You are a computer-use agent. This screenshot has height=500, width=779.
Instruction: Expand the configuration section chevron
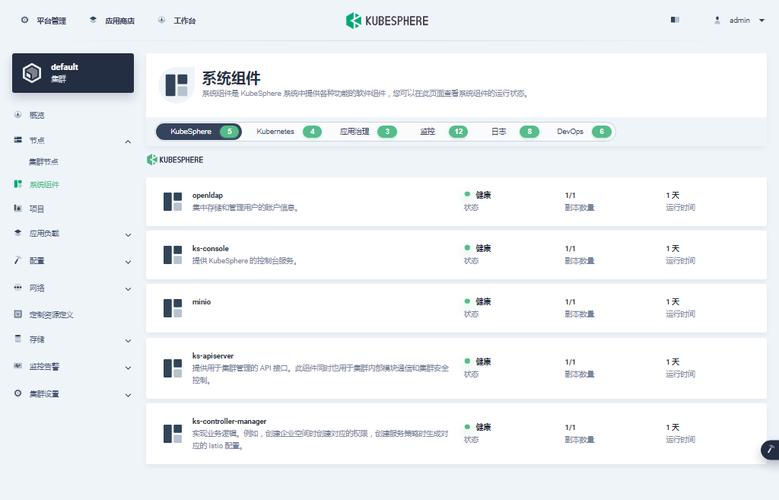128,262
